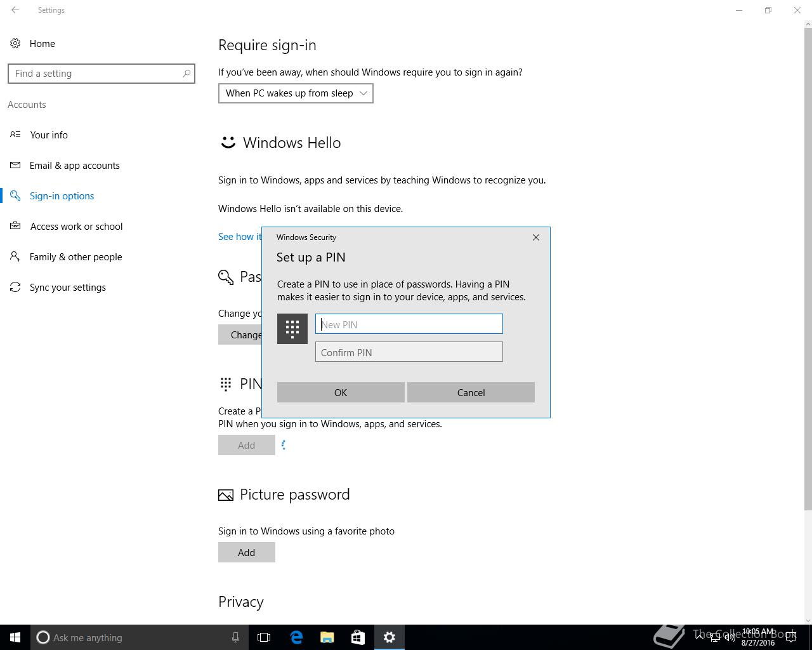Cancel the Set up a PIN dialog
The image size is (812, 650).
tap(471, 392)
